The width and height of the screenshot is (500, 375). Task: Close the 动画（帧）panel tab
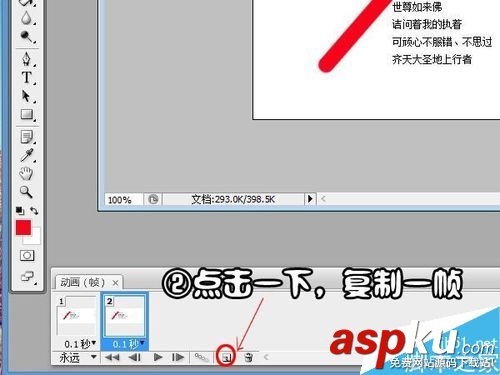(115, 283)
